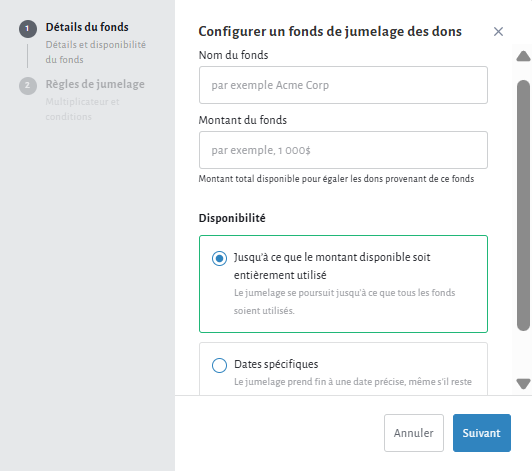Click the Suivant button
The image size is (532, 471).
point(482,433)
